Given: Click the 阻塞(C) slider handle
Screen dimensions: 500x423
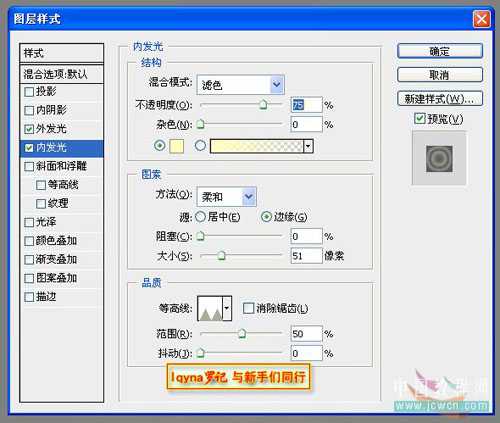Looking at the screenshot, I should [200, 236].
